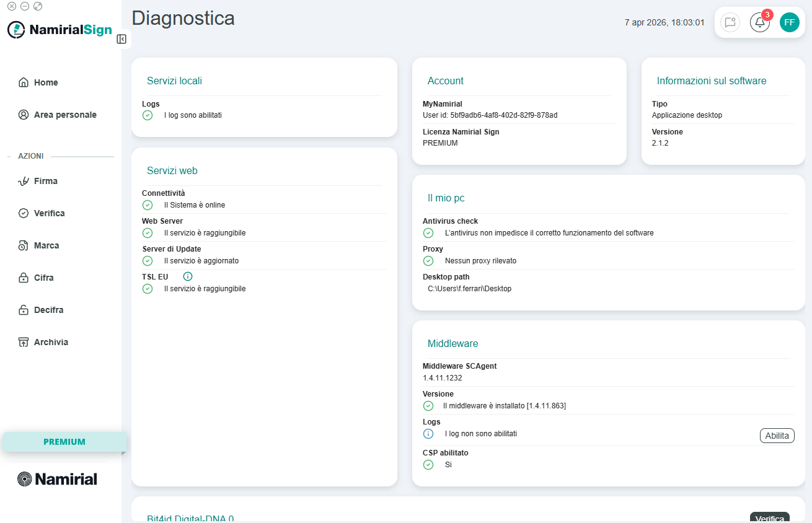Open the Firma action
The image size is (812, 523).
46,181
